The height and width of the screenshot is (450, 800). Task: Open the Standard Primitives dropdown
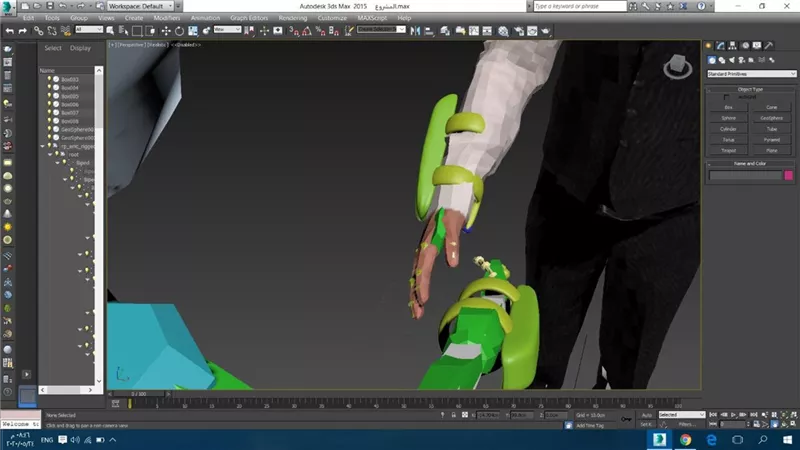(751, 74)
